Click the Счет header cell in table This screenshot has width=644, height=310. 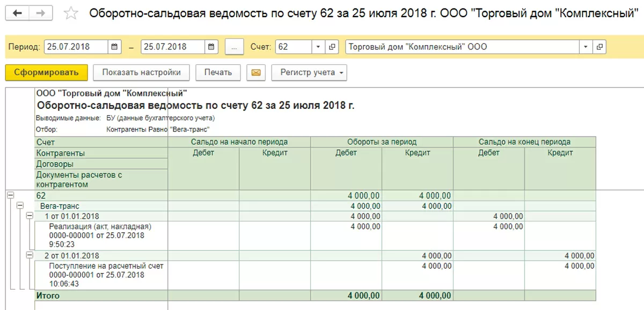point(101,142)
